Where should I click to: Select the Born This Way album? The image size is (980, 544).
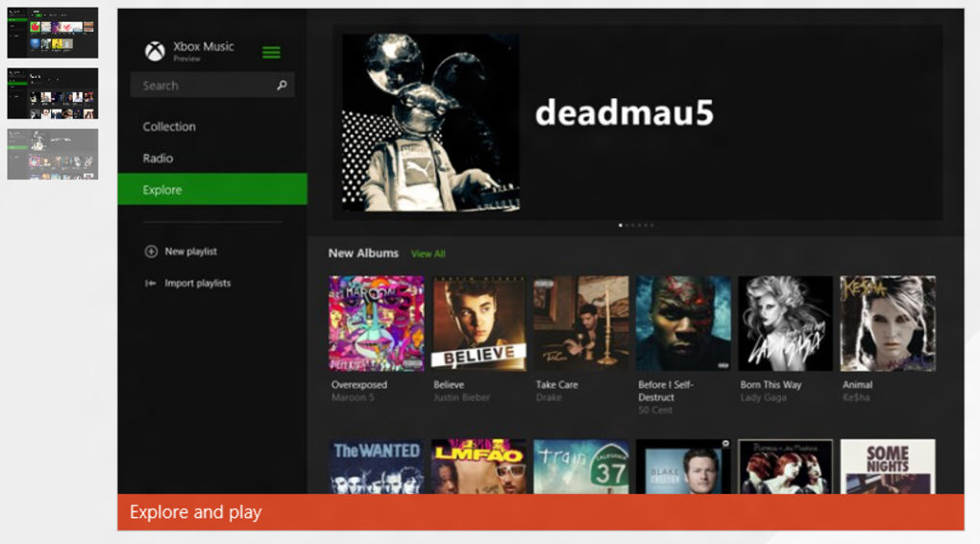coord(785,324)
